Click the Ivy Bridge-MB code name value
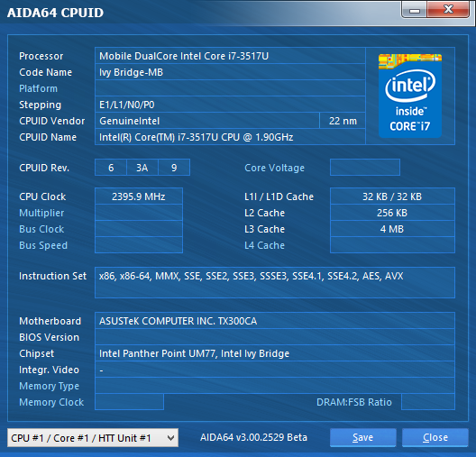The width and height of the screenshot is (476, 457). 230,72
